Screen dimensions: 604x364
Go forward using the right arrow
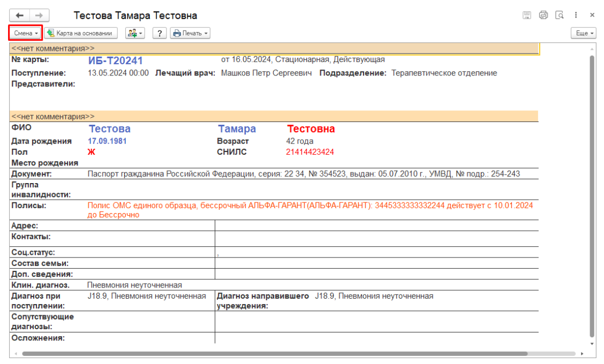[39, 16]
